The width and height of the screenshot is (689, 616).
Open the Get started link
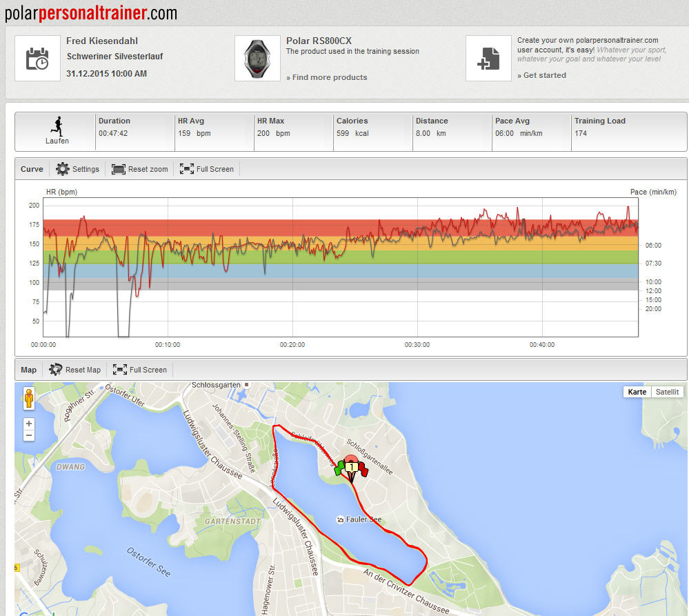[x=541, y=75]
